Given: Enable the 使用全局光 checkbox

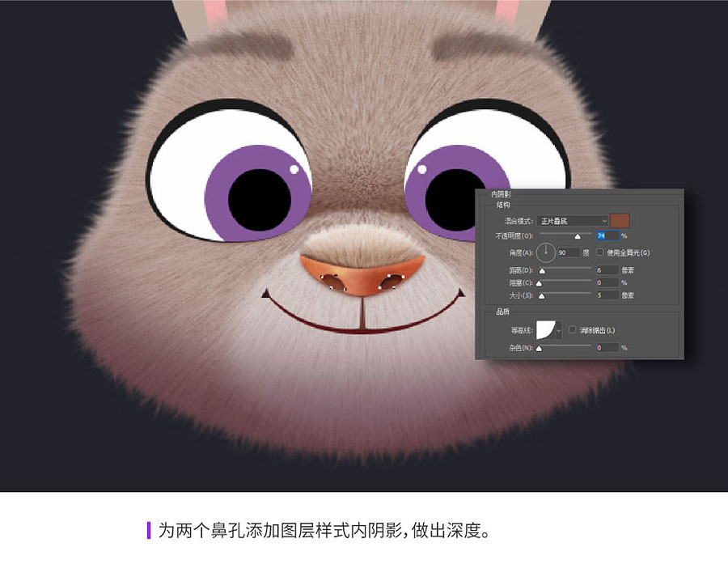Looking at the screenshot, I should click(600, 252).
